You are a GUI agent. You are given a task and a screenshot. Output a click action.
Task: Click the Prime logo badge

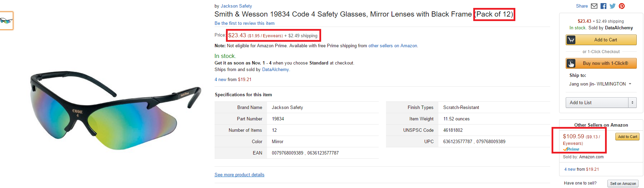571,149
